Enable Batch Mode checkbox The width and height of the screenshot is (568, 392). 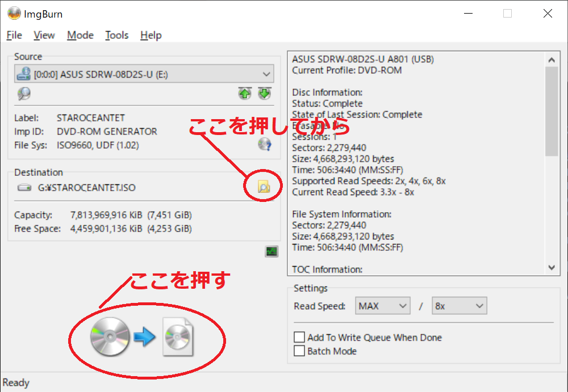click(299, 351)
